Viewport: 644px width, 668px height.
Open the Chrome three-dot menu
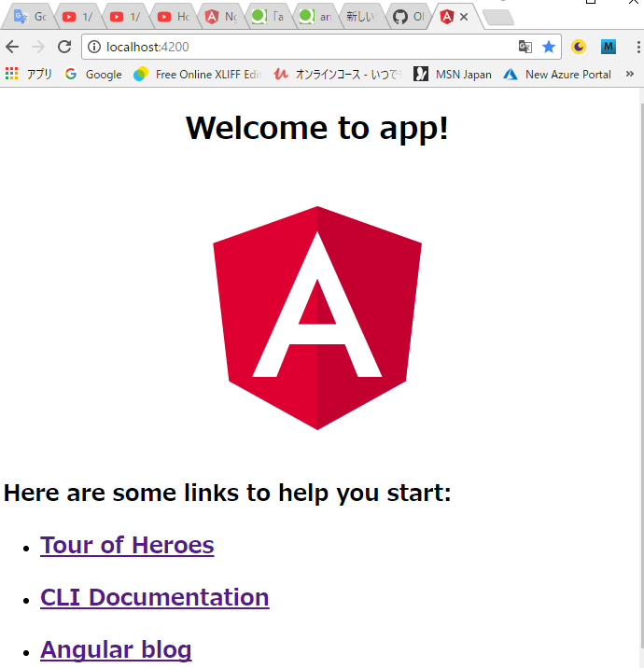[638, 47]
